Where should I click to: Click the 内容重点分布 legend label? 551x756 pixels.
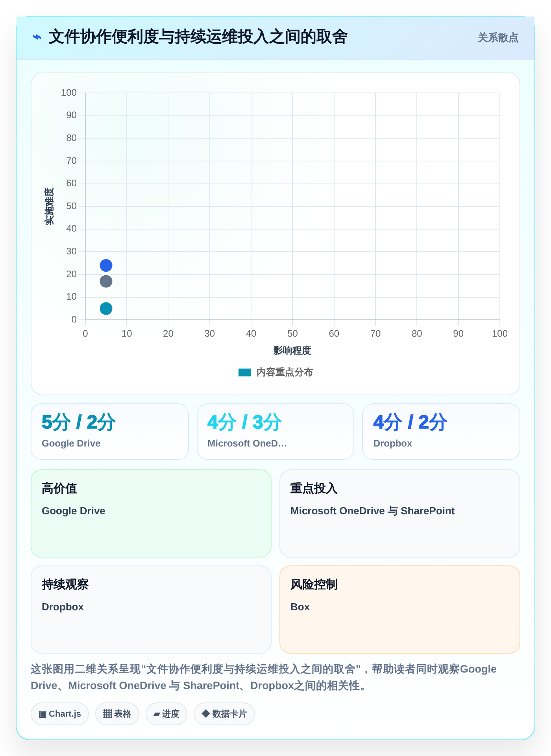click(285, 372)
